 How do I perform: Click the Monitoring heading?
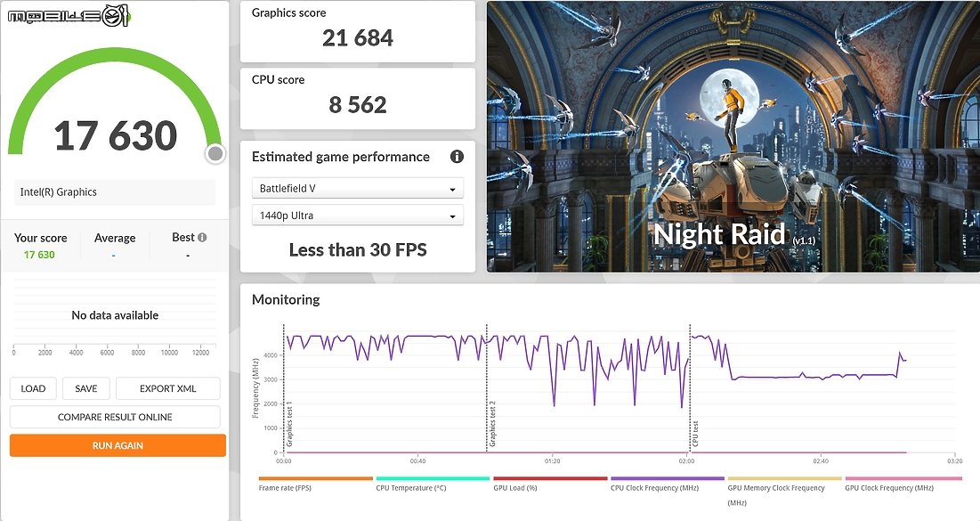[286, 299]
